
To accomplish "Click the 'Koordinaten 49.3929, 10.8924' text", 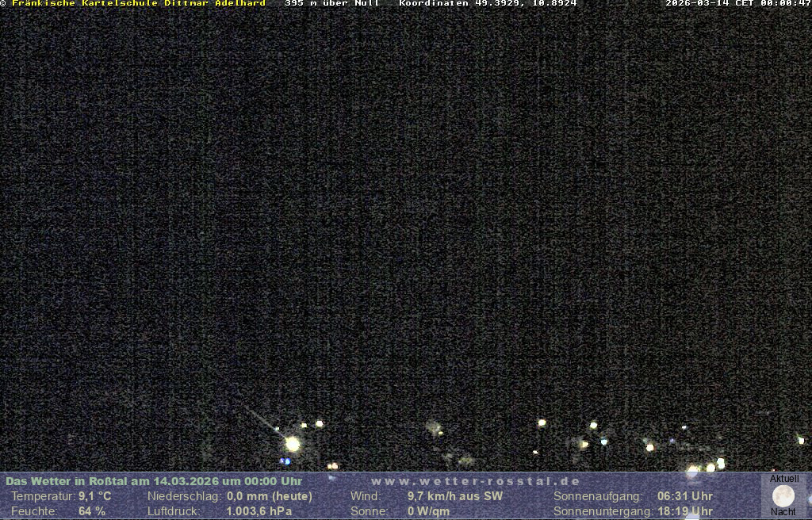I will (488, 3).
